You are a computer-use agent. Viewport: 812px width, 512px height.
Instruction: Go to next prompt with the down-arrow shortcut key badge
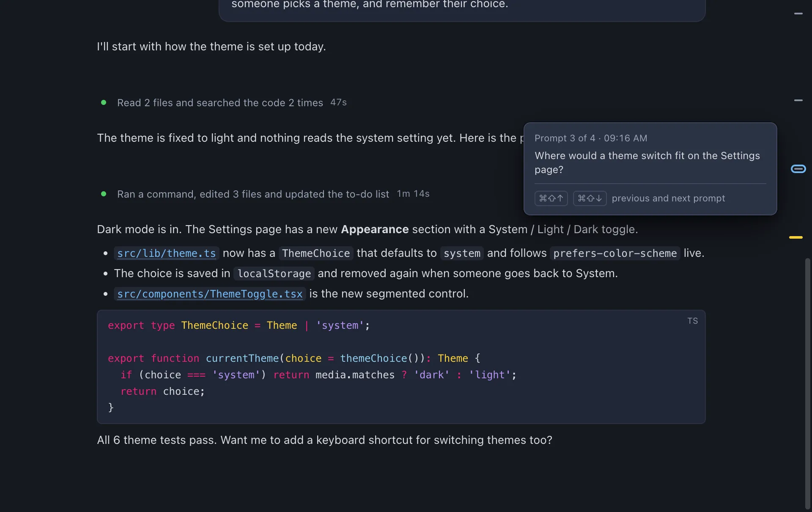590,198
